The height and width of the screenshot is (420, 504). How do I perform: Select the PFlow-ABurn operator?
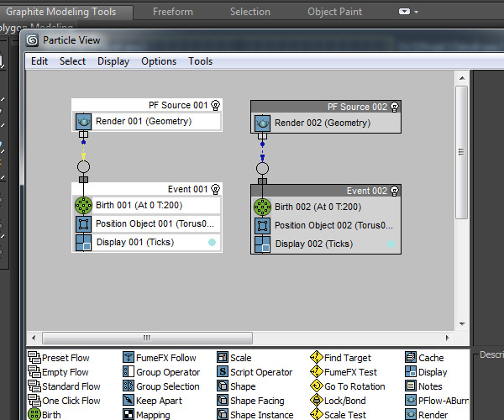tap(437, 401)
